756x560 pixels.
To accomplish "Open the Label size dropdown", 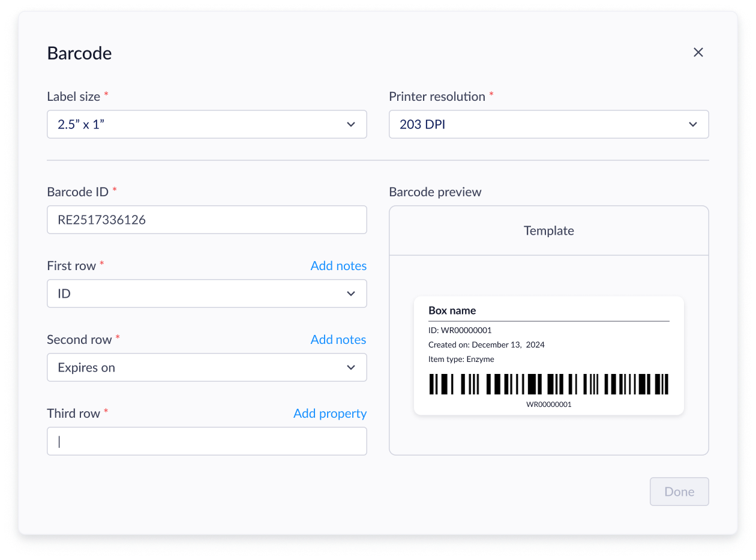I will pyautogui.click(x=207, y=124).
